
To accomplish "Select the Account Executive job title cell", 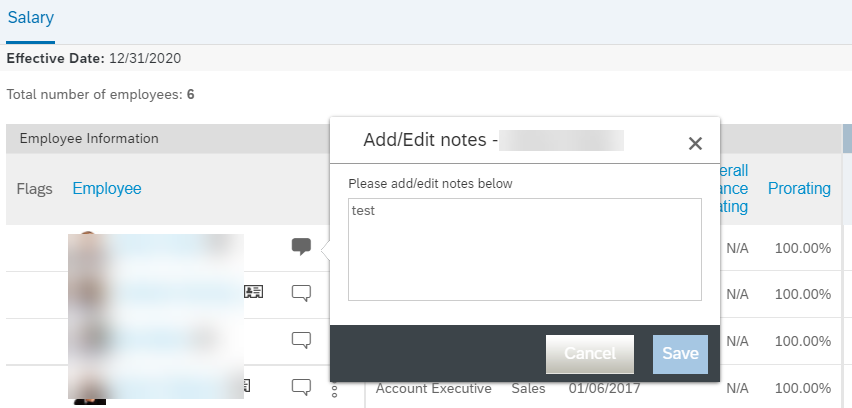I will pyautogui.click(x=434, y=388).
